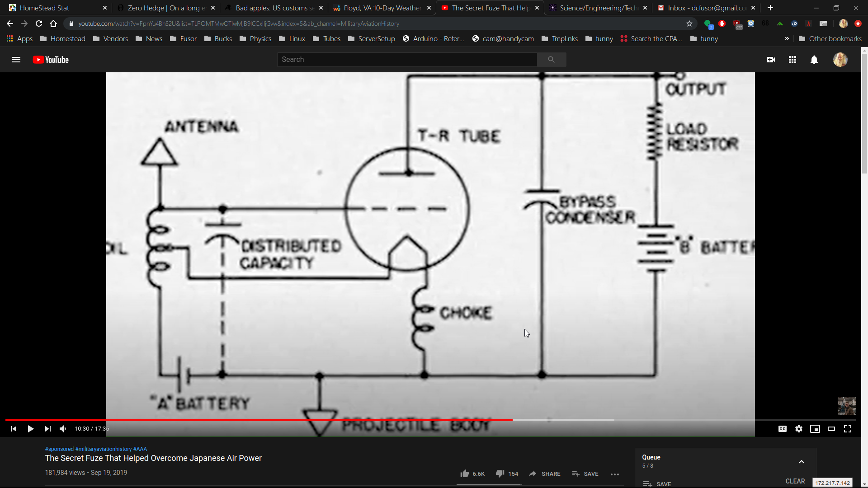Close the Zero Hedge tab
This screenshot has height=488, width=868.
pyautogui.click(x=213, y=8)
